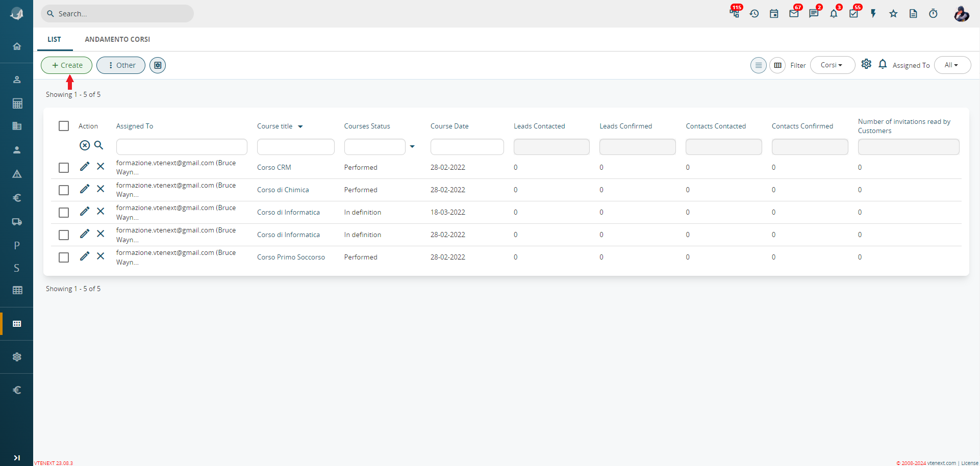Open the Courses Status filter dropdown
980x466 pixels.
(412, 147)
